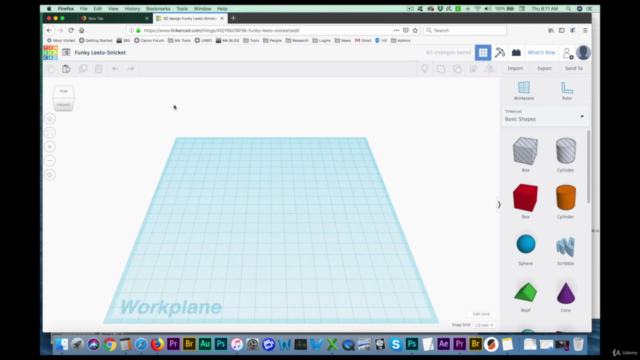The width and height of the screenshot is (640, 360).
Task: Click the Send To button
Action: point(573,69)
